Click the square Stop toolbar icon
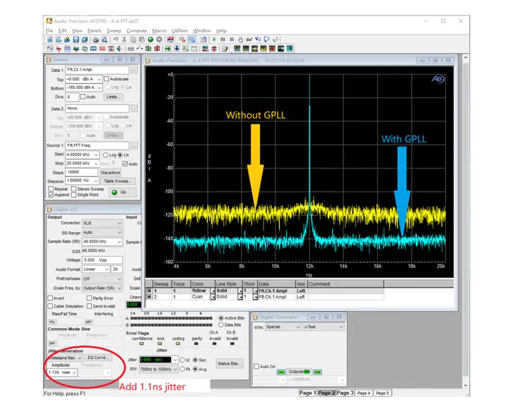Screen dimensions: 505x420 coord(232,39)
